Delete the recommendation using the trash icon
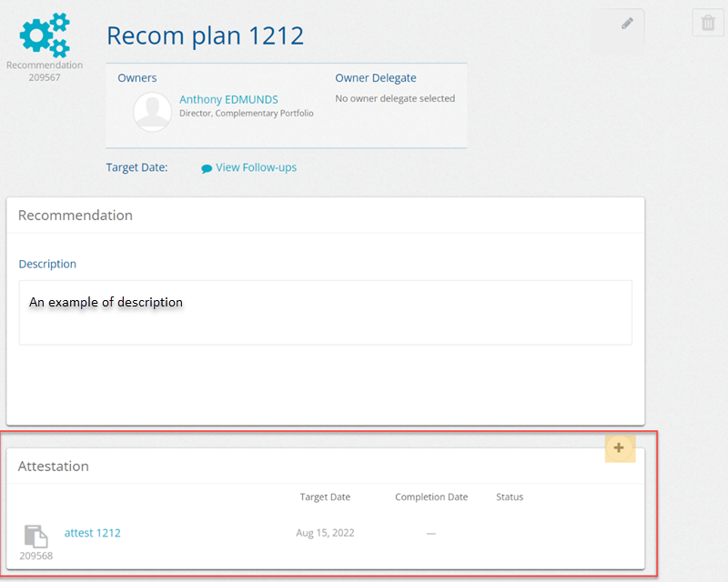The height and width of the screenshot is (582, 728). click(708, 24)
